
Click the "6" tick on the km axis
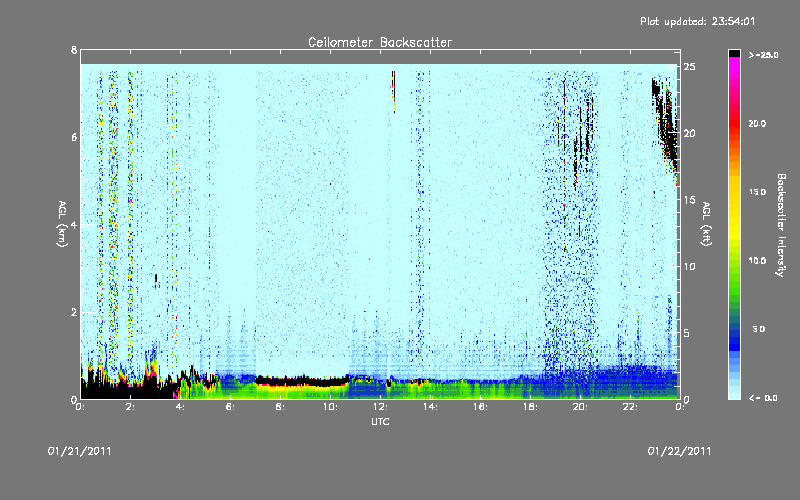pos(74,137)
